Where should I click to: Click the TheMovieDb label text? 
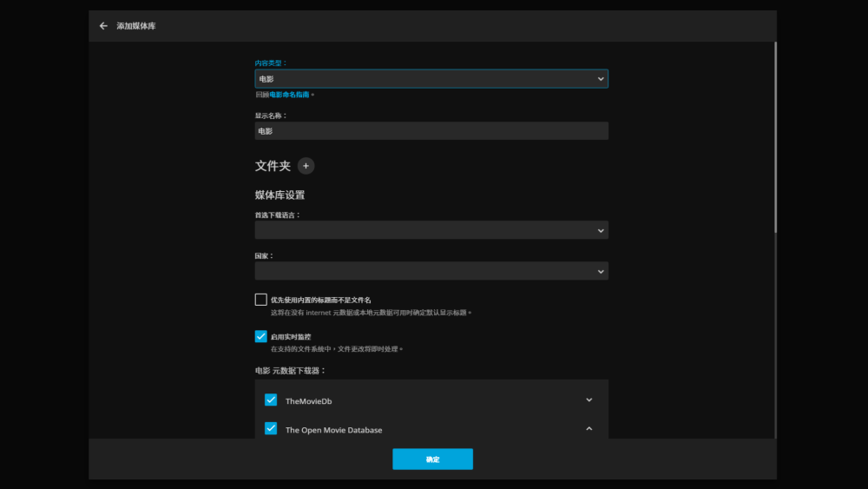309,401
